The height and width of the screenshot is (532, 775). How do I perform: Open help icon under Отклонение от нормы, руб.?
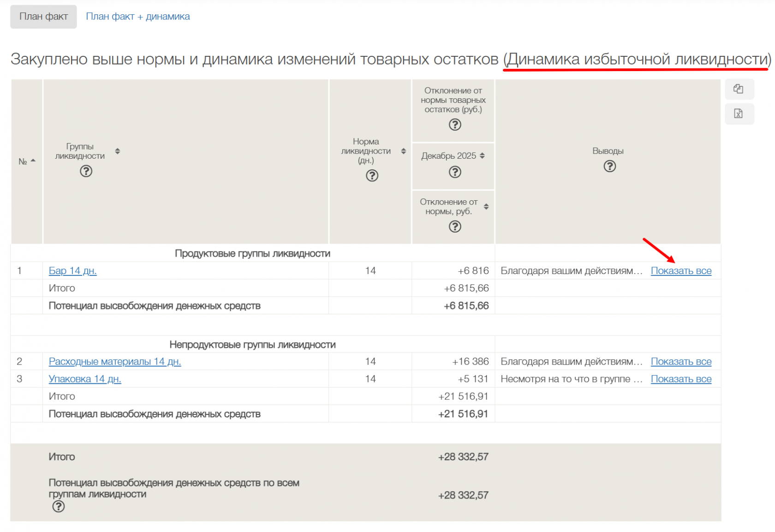click(455, 227)
